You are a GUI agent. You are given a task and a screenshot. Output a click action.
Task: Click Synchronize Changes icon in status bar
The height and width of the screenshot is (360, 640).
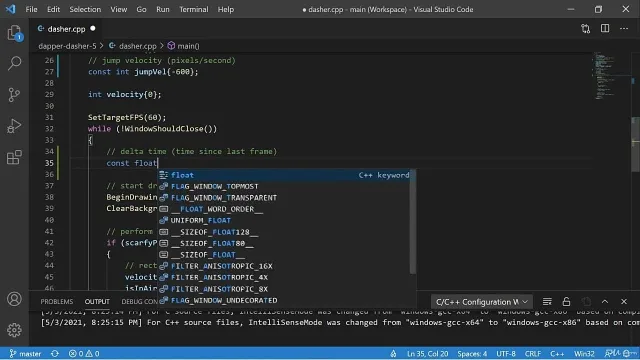pyautogui.click(x=55, y=353)
